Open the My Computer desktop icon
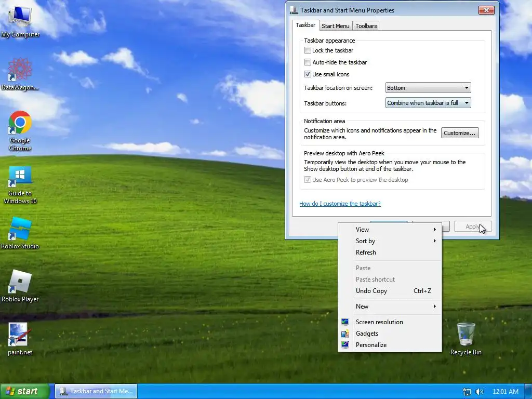 coord(20,21)
